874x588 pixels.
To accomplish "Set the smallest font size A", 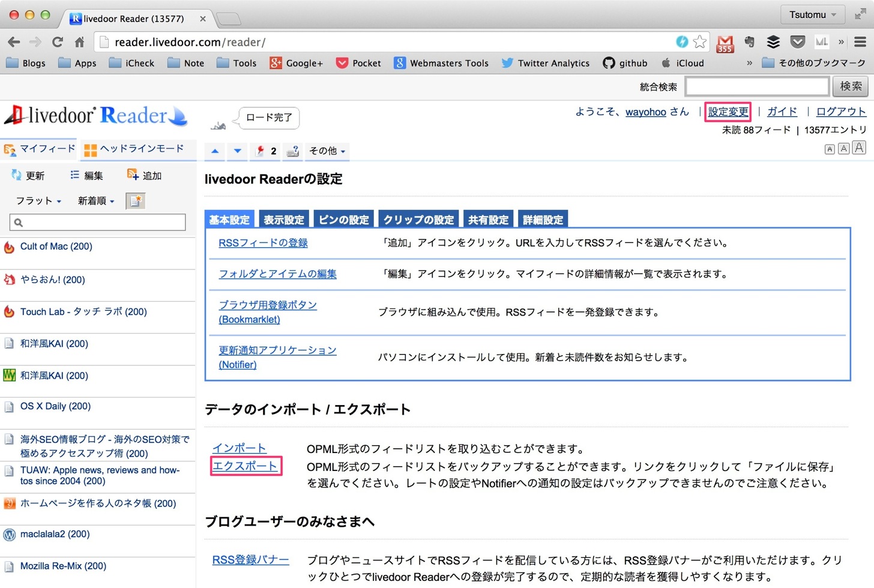I will pyautogui.click(x=830, y=149).
